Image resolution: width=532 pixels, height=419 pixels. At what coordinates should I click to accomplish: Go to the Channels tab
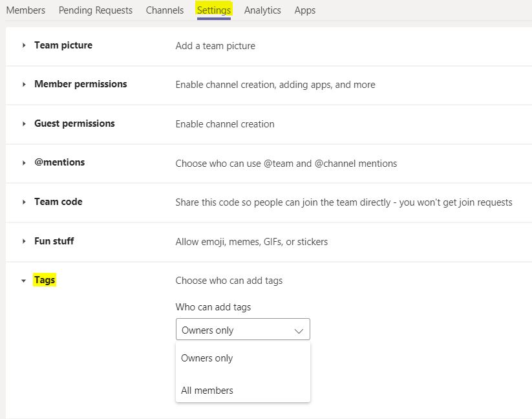pos(165,10)
